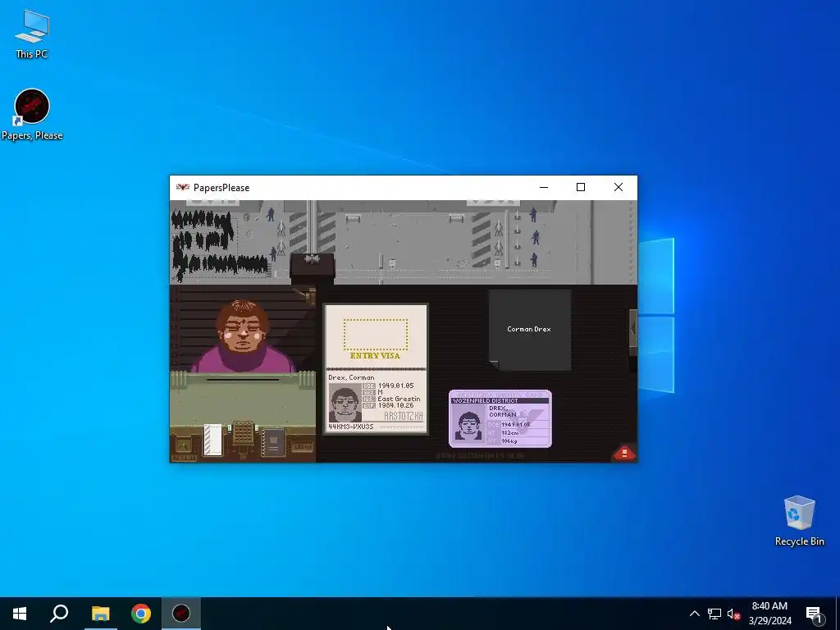The height and width of the screenshot is (630, 840).
Task: Click passport number 44KM3-VXU3S
Action: point(351,427)
